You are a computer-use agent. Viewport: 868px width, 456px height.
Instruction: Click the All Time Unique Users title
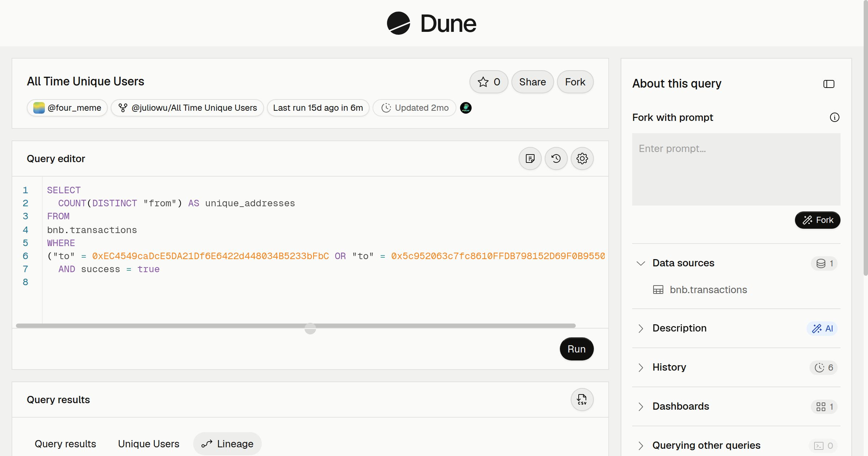click(85, 81)
